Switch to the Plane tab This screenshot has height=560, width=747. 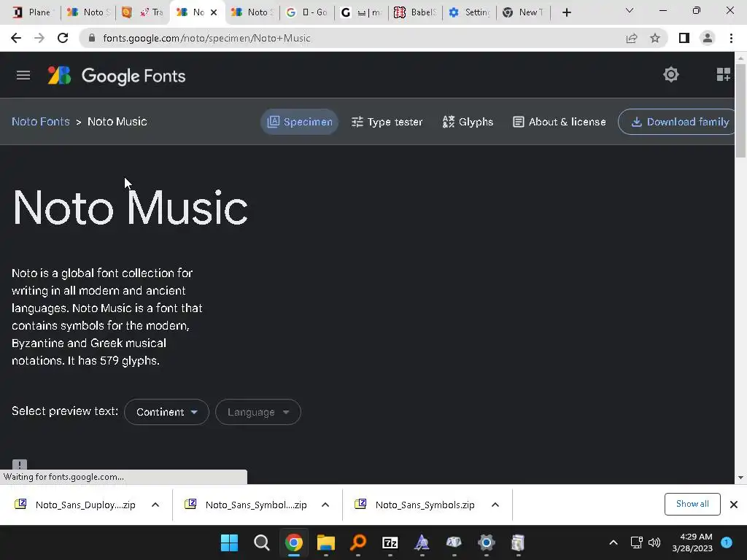pos(31,12)
